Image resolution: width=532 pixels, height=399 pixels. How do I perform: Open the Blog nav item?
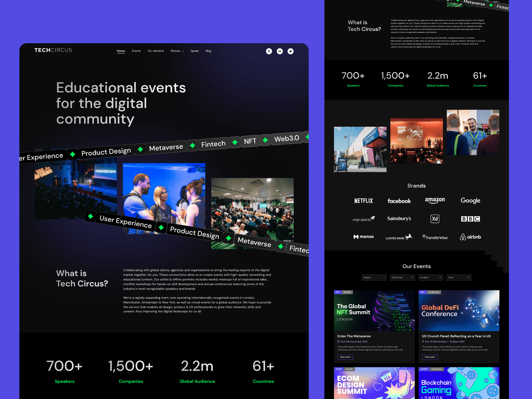click(208, 51)
